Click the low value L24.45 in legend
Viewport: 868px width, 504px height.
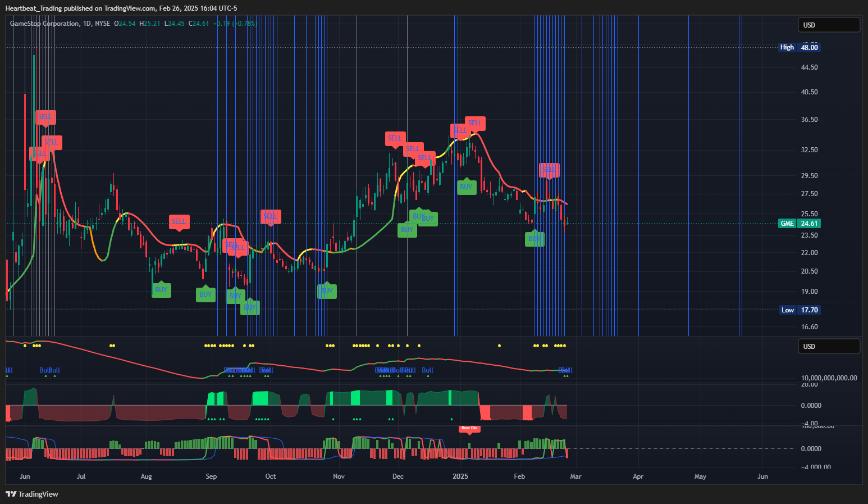(175, 24)
